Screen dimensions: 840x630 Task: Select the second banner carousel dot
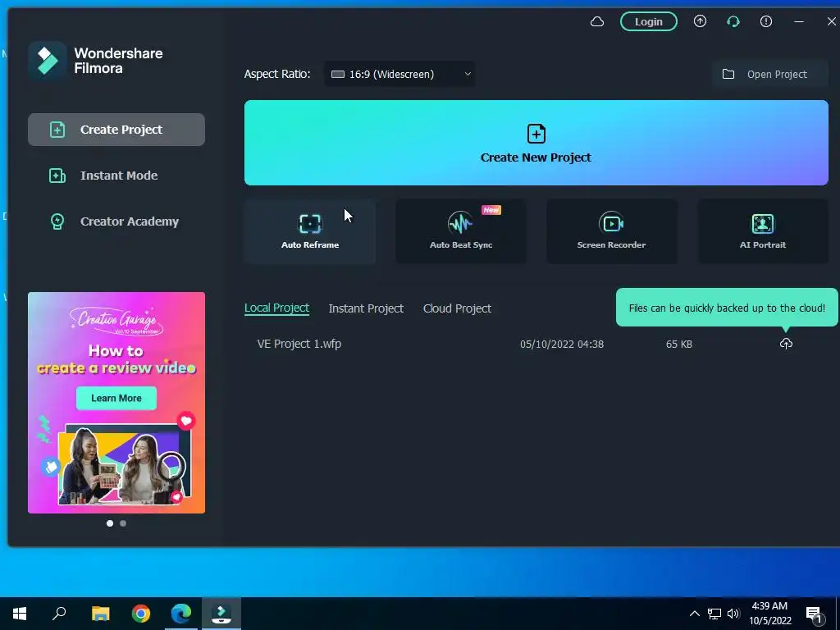pos(123,523)
